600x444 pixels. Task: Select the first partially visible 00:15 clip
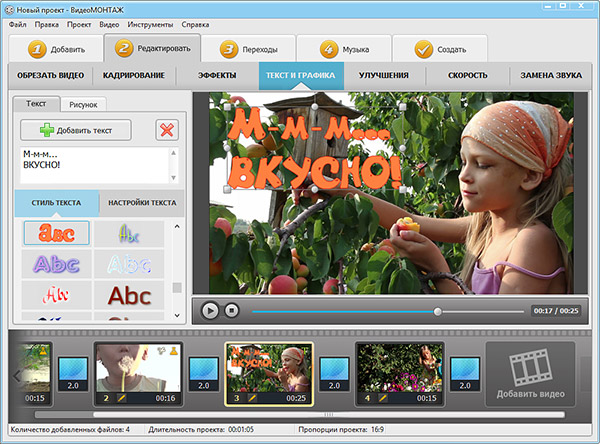pyautogui.click(x=35, y=374)
